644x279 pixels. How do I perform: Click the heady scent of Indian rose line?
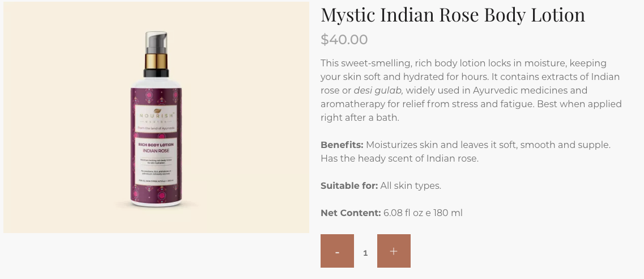tap(399, 159)
